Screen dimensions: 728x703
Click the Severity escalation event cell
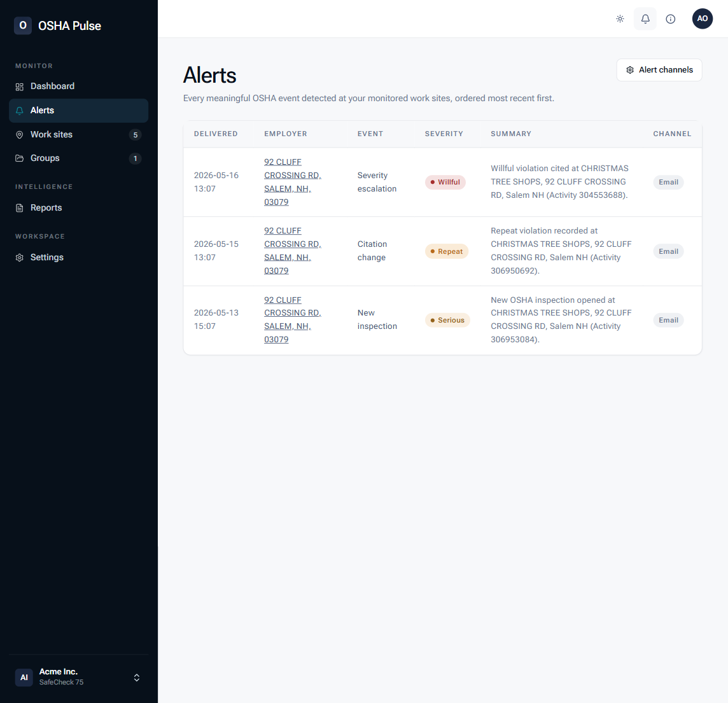(377, 182)
